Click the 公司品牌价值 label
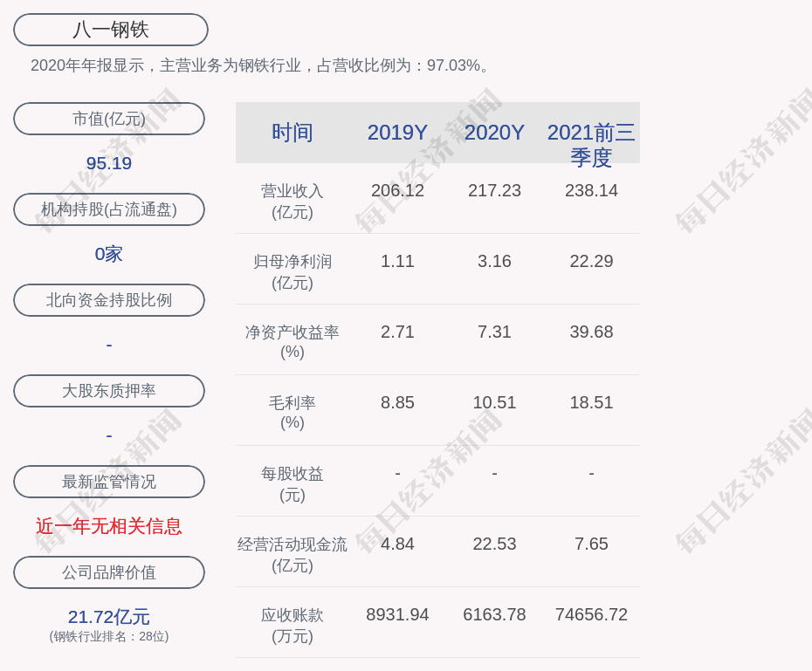Viewport: 812px width, 671px height. [109, 572]
